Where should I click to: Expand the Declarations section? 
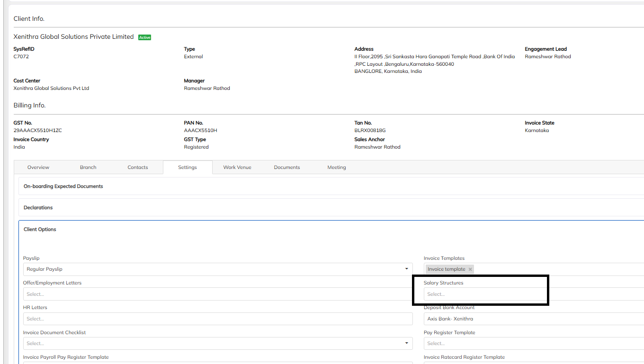[38, 208]
